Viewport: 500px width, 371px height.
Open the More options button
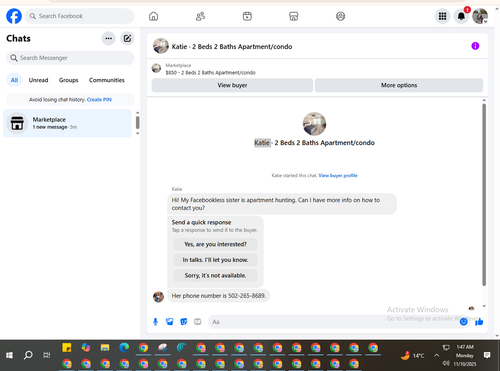click(399, 85)
